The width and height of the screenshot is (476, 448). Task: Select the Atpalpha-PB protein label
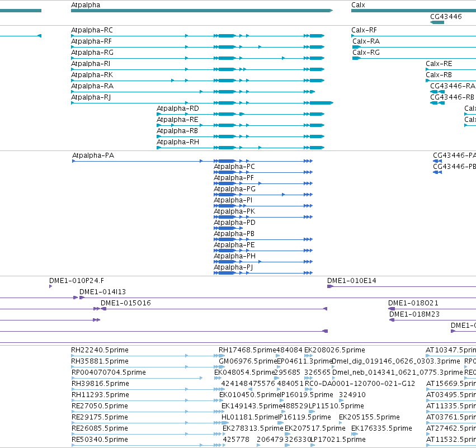coord(234,234)
